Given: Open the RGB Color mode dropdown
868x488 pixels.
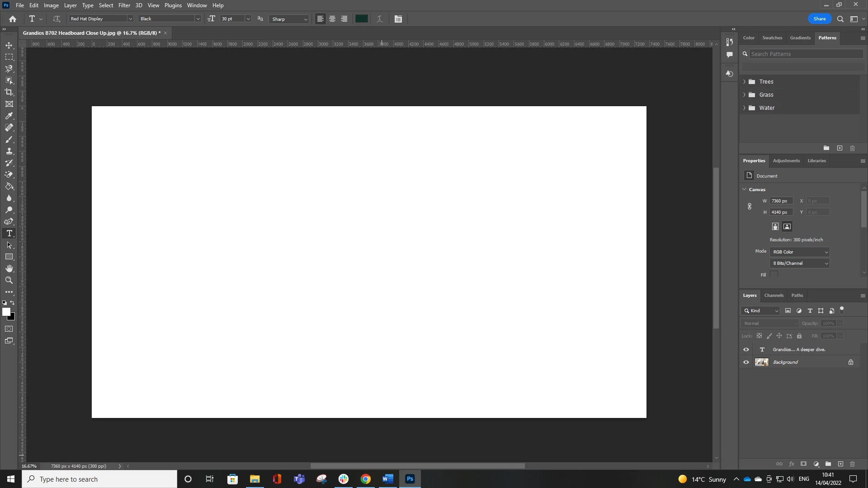Looking at the screenshot, I should point(799,252).
